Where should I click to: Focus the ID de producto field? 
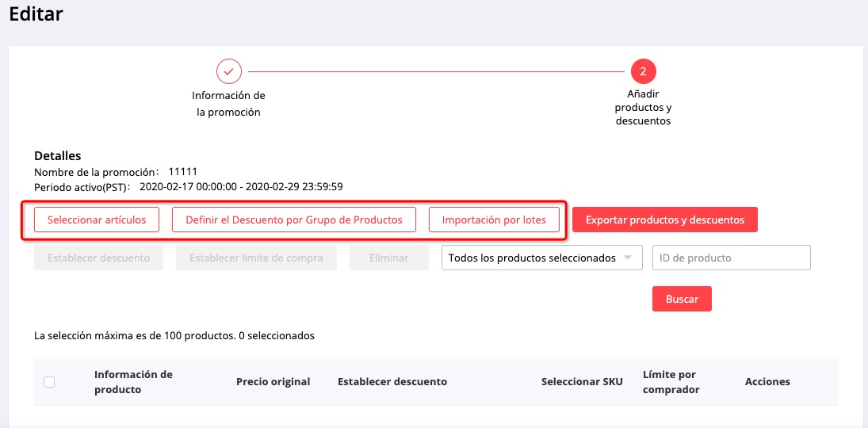(731, 258)
